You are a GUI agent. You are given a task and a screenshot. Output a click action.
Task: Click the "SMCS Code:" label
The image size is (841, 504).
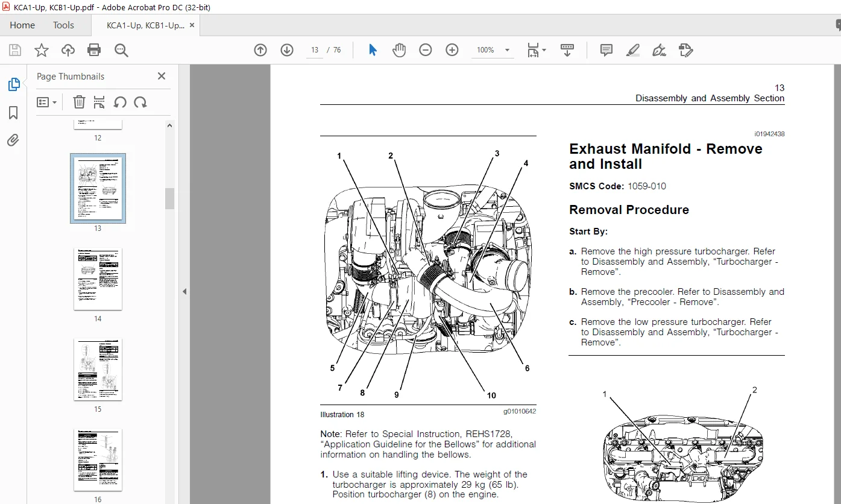point(596,186)
